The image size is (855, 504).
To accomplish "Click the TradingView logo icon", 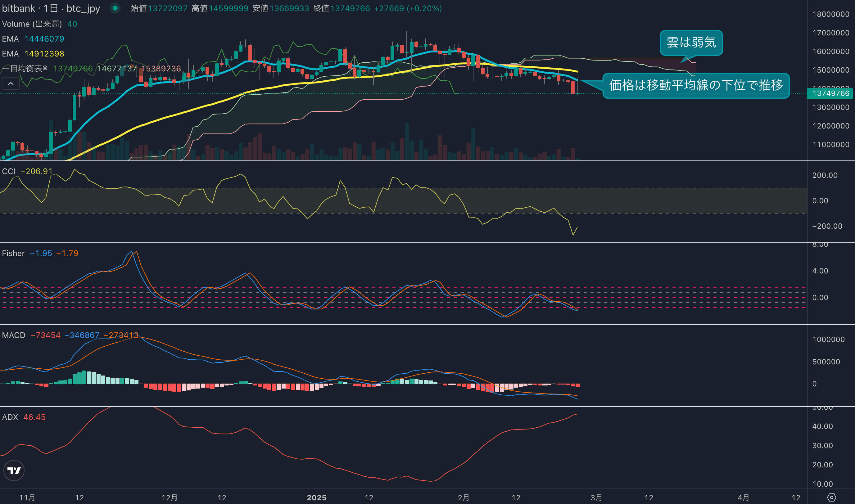I will pos(14,470).
